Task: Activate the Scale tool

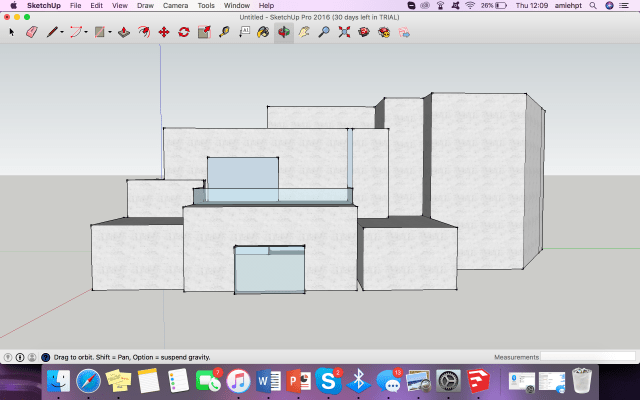Action: [204, 32]
